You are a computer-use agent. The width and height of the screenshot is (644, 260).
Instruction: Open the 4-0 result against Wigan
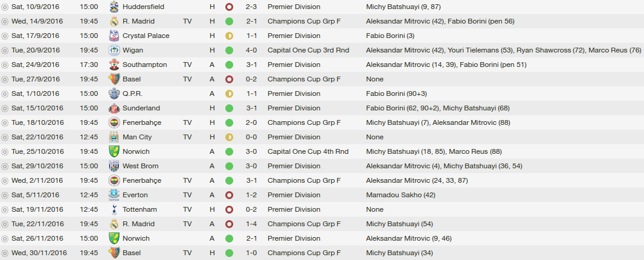click(x=251, y=51)
